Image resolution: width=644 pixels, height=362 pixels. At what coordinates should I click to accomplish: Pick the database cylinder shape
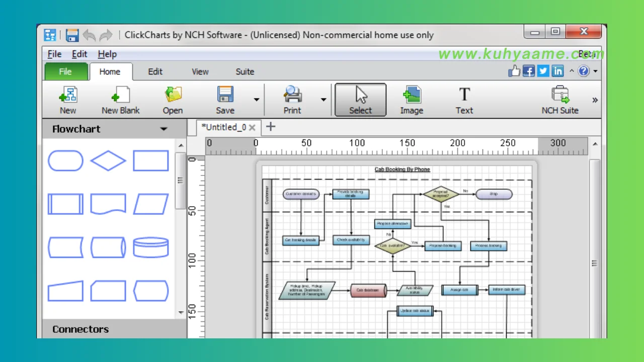tap(151, 247)
